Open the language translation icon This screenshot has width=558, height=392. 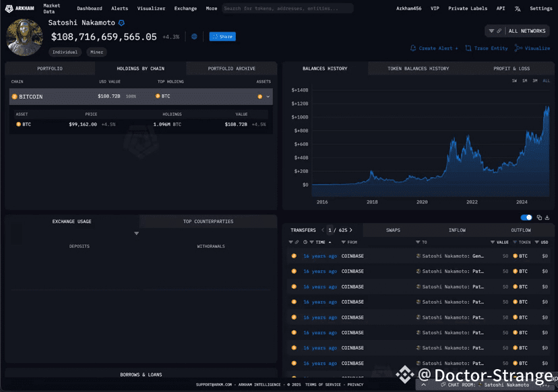coord(518,9)
